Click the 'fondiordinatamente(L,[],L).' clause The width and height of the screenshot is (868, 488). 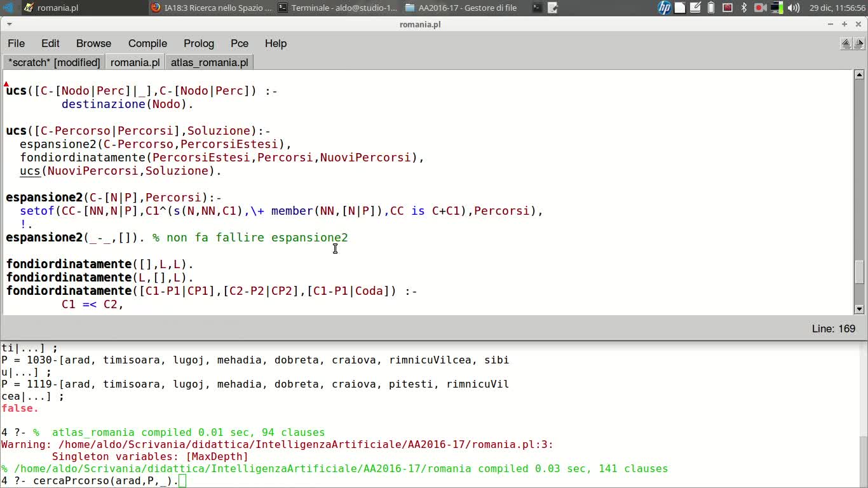100,278
